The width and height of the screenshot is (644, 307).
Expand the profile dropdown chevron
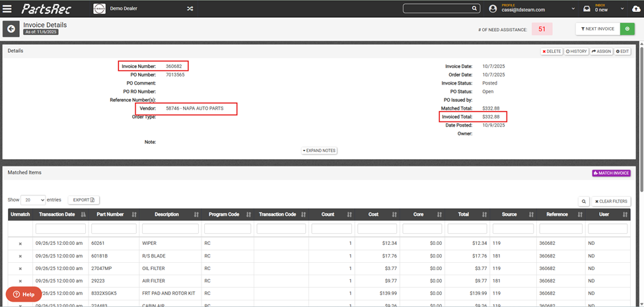tap(575, 9)
